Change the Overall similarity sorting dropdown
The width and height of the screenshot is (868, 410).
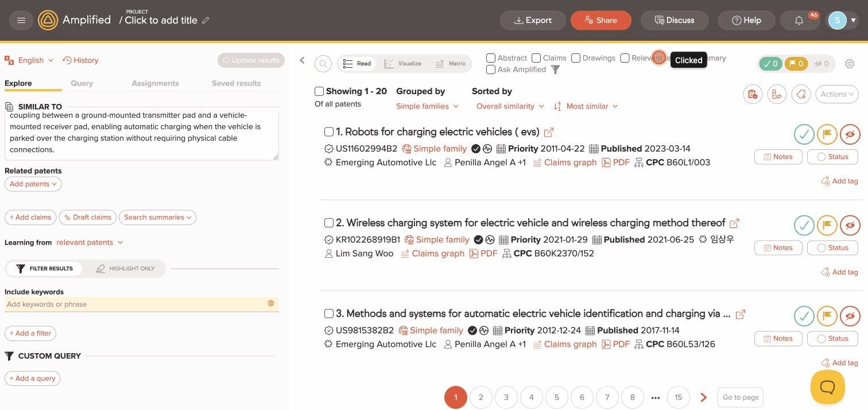click(509, 106)
